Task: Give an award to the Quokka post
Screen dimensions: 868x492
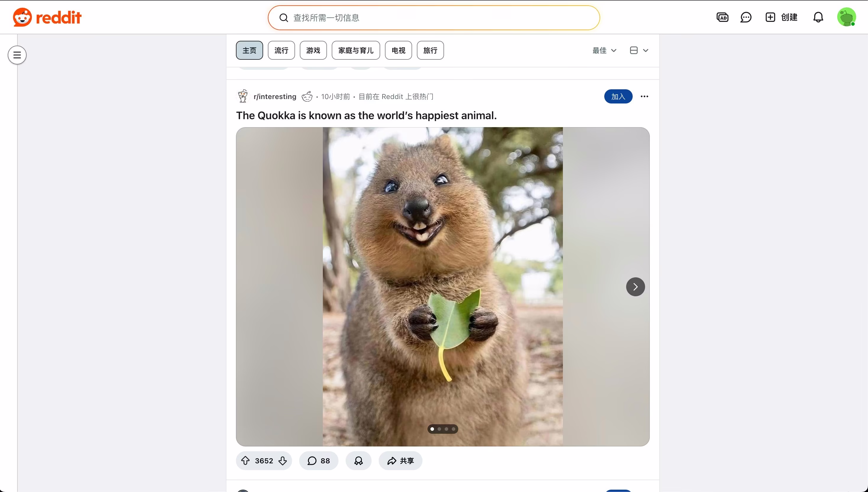Action: (x=359, y=461)
